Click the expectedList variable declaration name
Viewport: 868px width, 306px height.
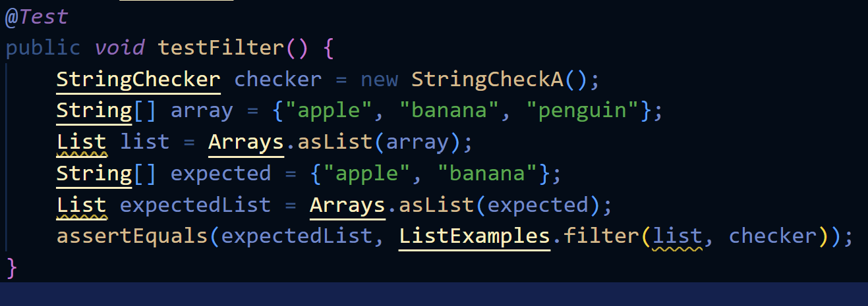[x=195, y=205]
